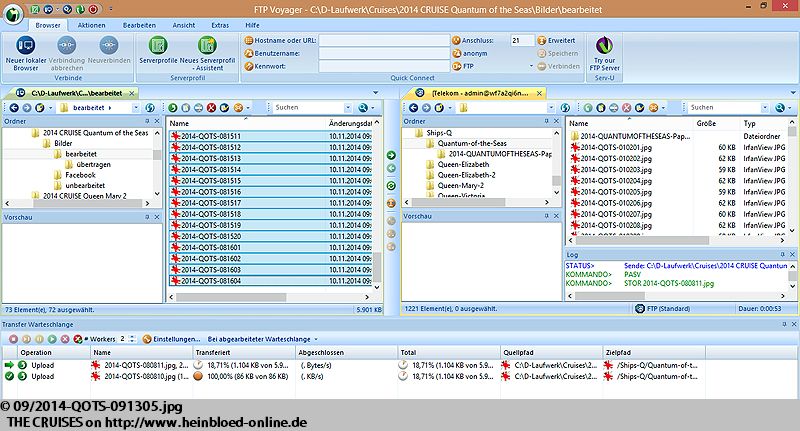800x431 pixels.
Task: Click Speichern in Quick Connect
Action: [x=558, y=53]
